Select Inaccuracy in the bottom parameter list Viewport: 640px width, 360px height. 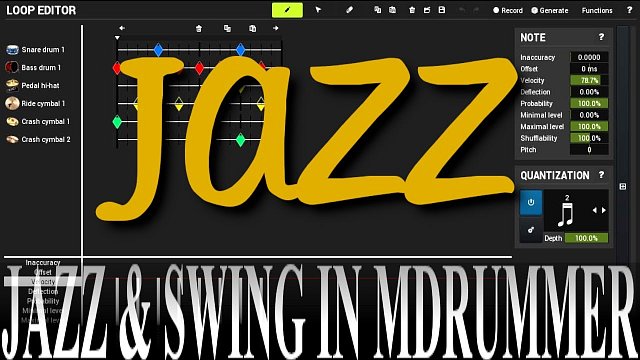(43, 262)
